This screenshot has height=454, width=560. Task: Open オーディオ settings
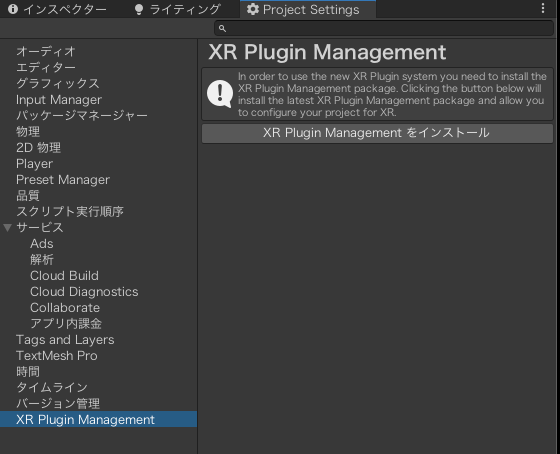click(46, 51)
